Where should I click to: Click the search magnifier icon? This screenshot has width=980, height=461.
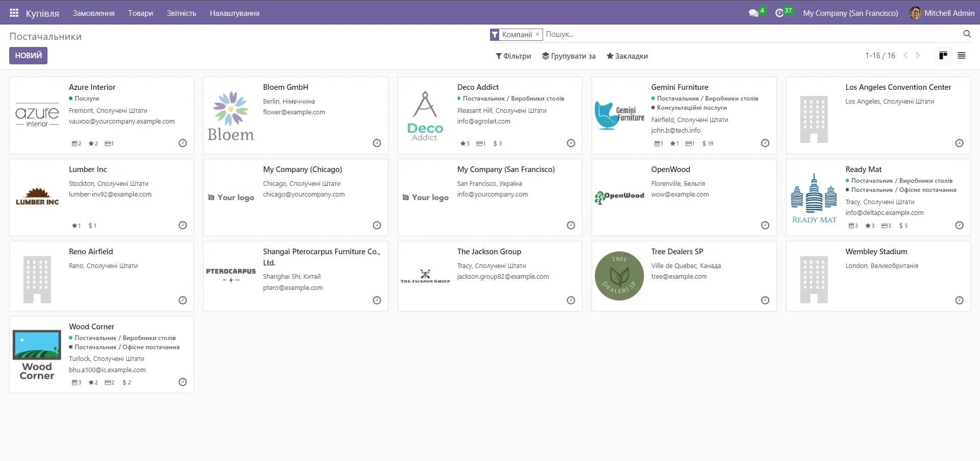[x=967, y=34]
